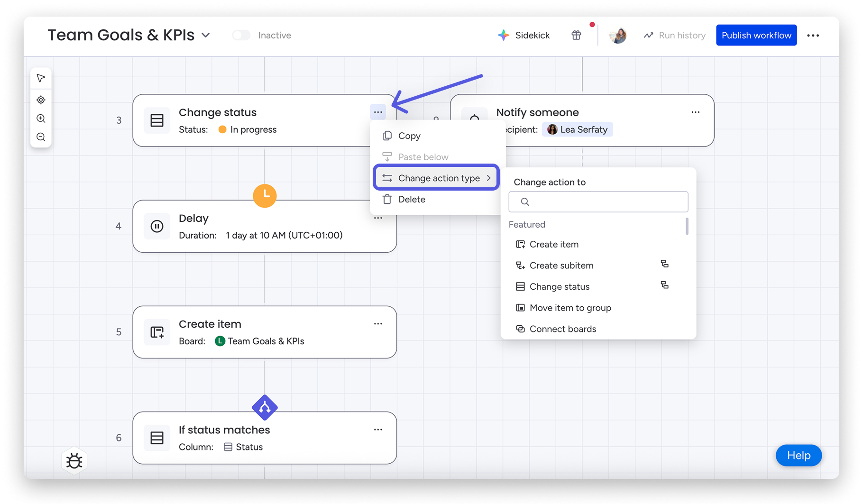Open the Notify someone step options menu
Screen dimensions: 863x504
(x=695, y=112)
